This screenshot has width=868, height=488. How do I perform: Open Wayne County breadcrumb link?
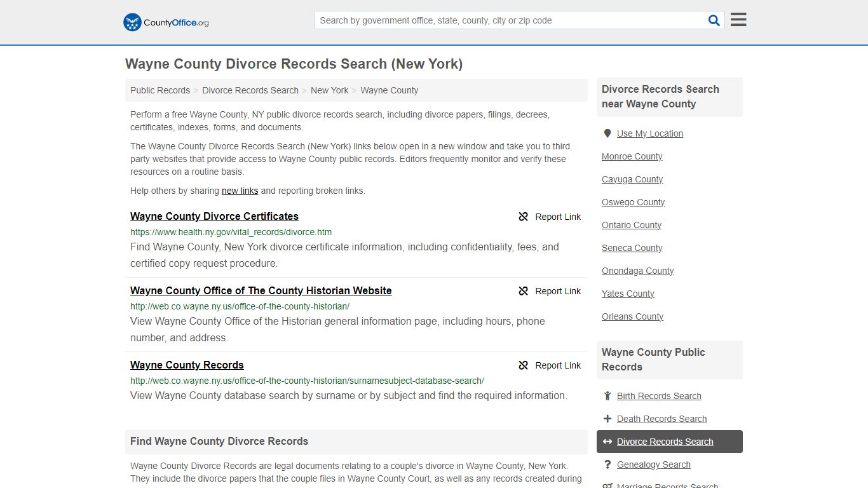click(389, 90)
